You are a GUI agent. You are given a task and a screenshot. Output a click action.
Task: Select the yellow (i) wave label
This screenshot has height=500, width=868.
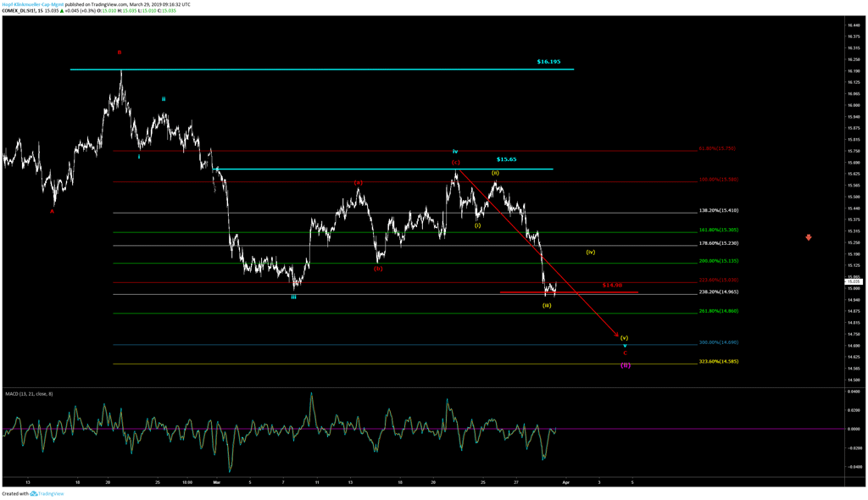[x=478, y=225]
